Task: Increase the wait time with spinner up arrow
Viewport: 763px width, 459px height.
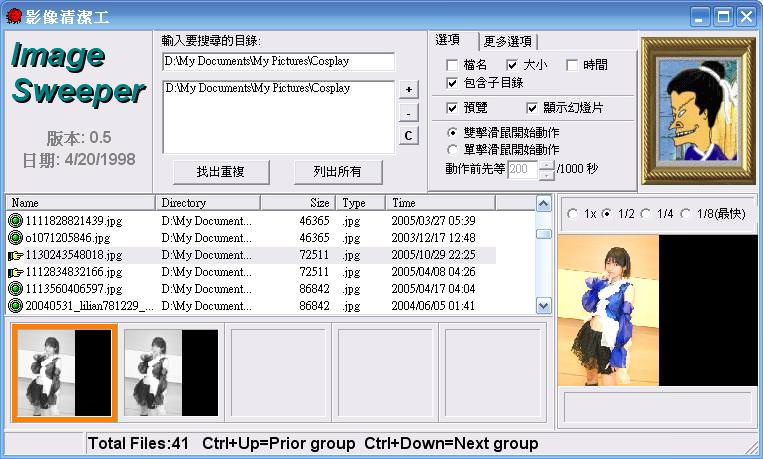Action: [x=547, y=165]
